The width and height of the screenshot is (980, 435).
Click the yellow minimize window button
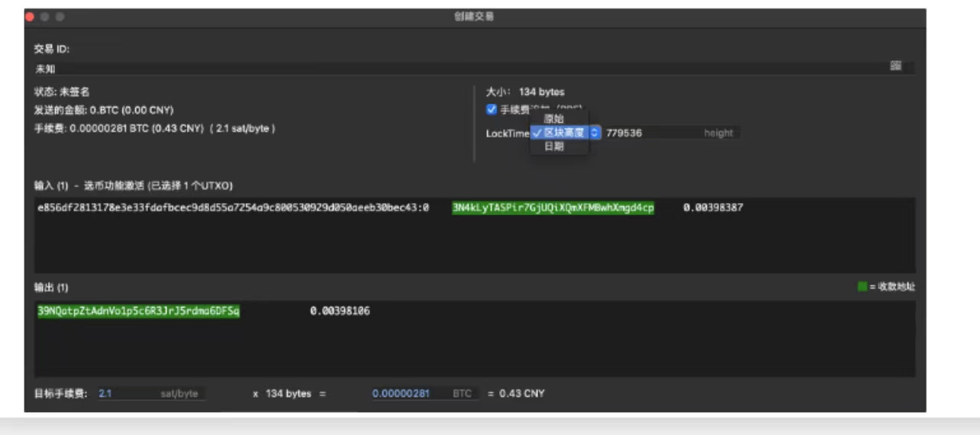coord(45,17)
